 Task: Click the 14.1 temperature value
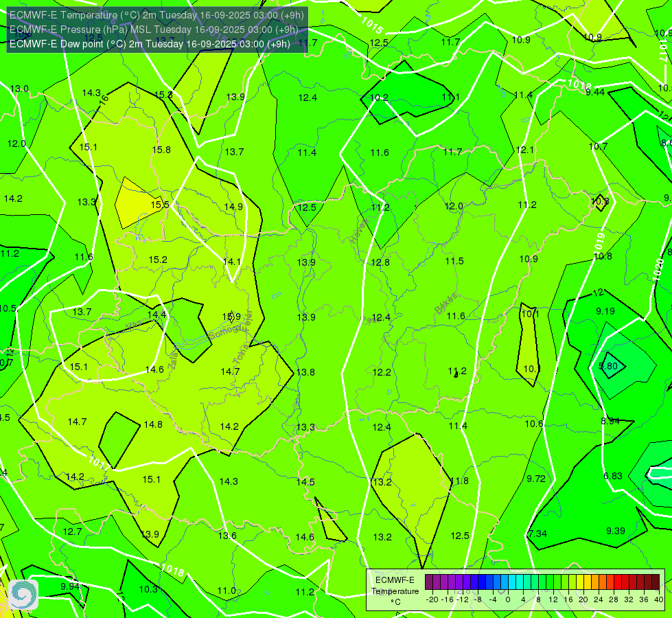pyautogui.click(x=232, y=262)
